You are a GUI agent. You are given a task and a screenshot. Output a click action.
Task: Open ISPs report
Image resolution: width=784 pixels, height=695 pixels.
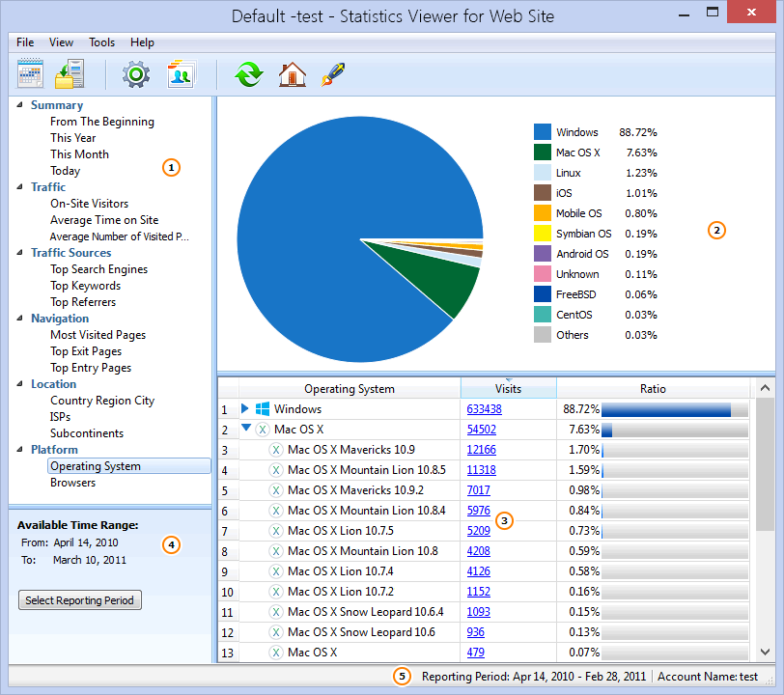(x=60, y=417)
